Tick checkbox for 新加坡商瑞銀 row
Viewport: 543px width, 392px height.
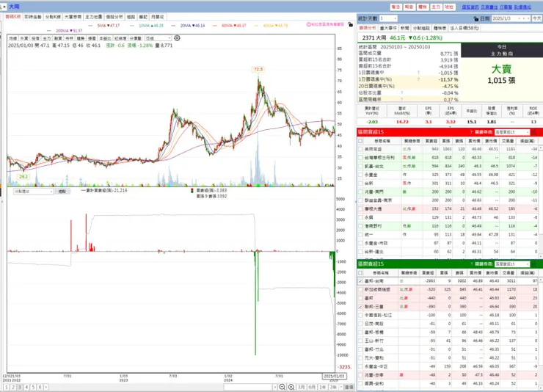point(360,289)
